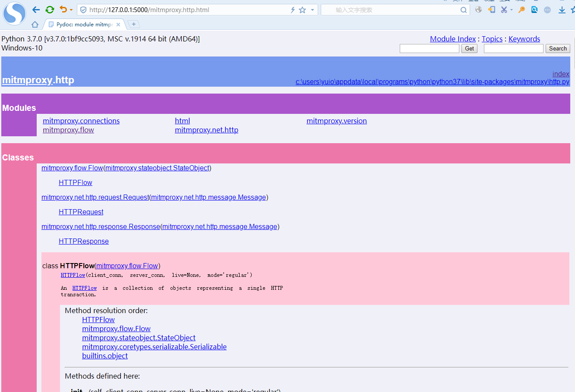Open a new tab with the plus button
This screenshot has width=575, height=392.
tap(134, 24)
